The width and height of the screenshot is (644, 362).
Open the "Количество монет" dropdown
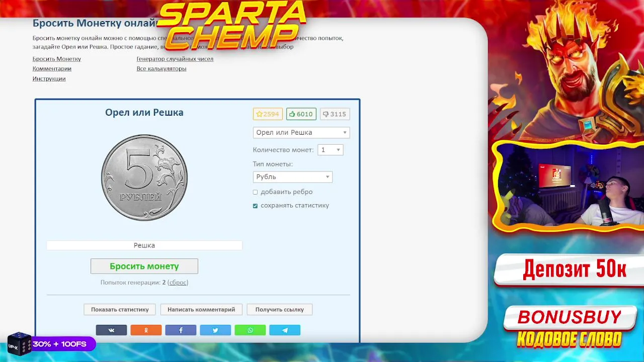[331, 150]
